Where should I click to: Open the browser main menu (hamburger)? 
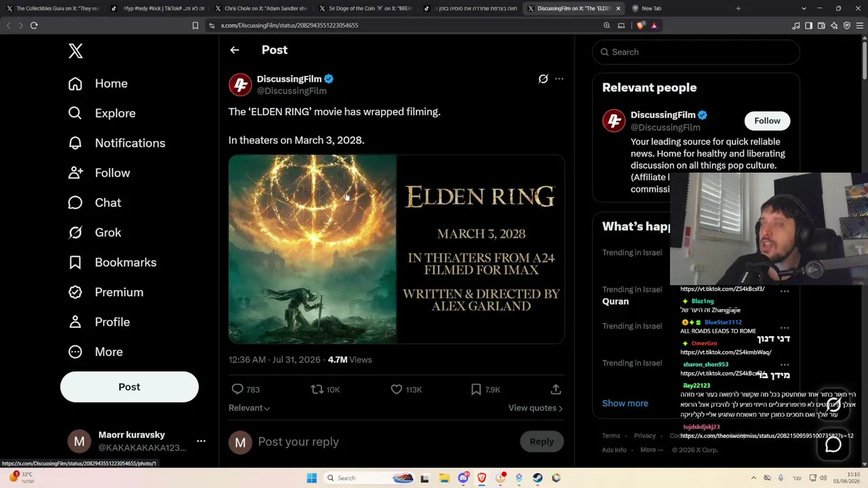(x=859, y=26)
